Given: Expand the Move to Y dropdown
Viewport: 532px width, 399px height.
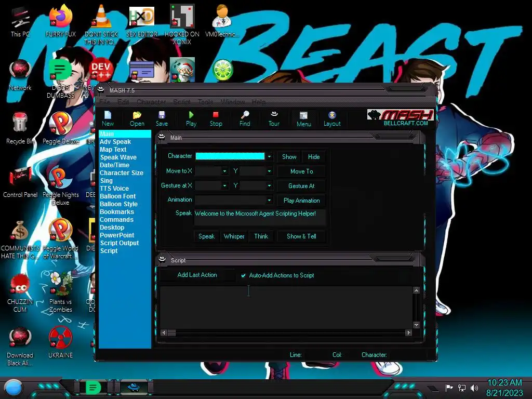Looking at the screenshot, I should 269,171.
